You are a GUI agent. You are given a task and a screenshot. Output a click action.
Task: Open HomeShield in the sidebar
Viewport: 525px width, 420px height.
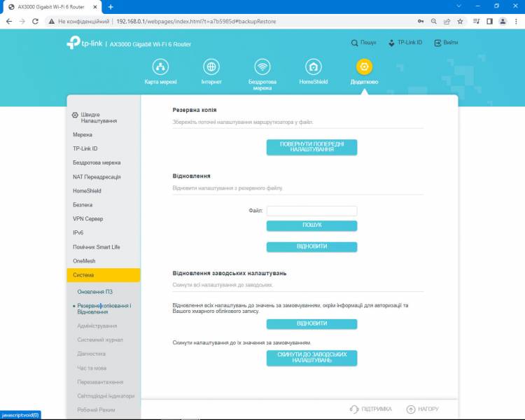pos(87,190)
